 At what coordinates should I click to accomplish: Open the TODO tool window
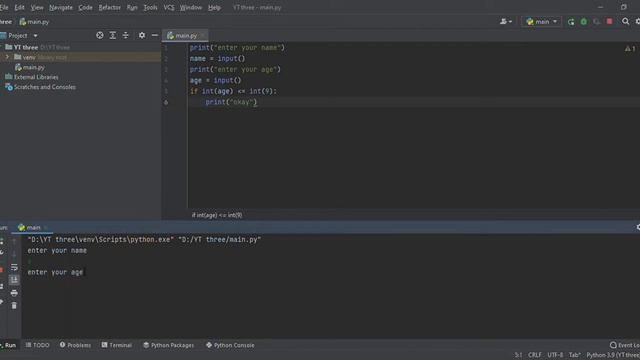tap(37, 345)
